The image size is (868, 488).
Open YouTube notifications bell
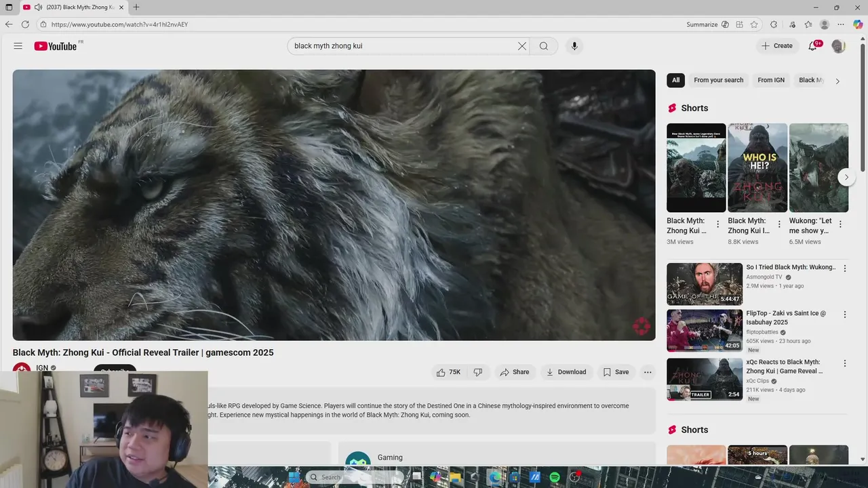pyautogui.click(x=813, y=46)
